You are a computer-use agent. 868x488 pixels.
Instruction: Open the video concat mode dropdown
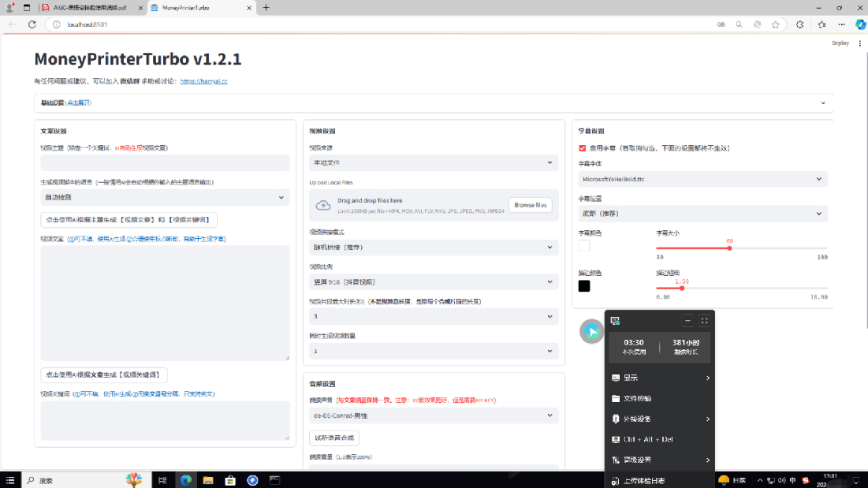[x=434, y=248]
